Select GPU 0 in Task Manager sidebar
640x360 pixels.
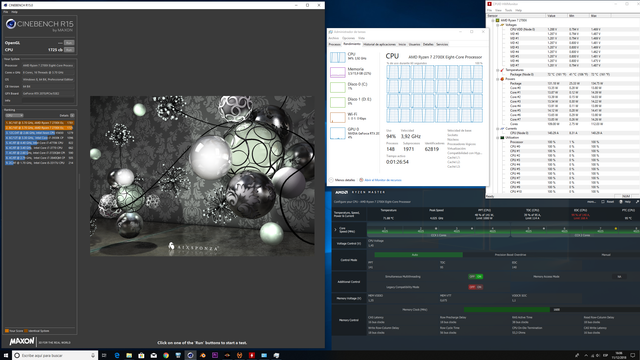(353, 132)
